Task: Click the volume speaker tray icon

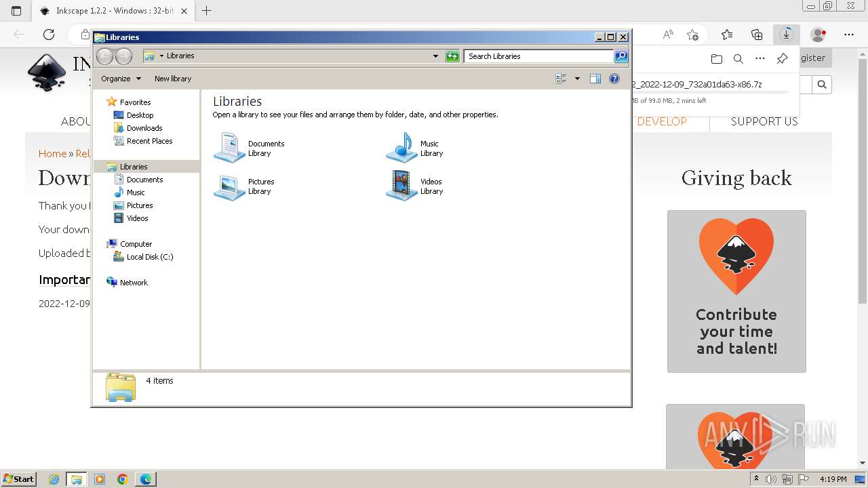Action: (771, 479)
